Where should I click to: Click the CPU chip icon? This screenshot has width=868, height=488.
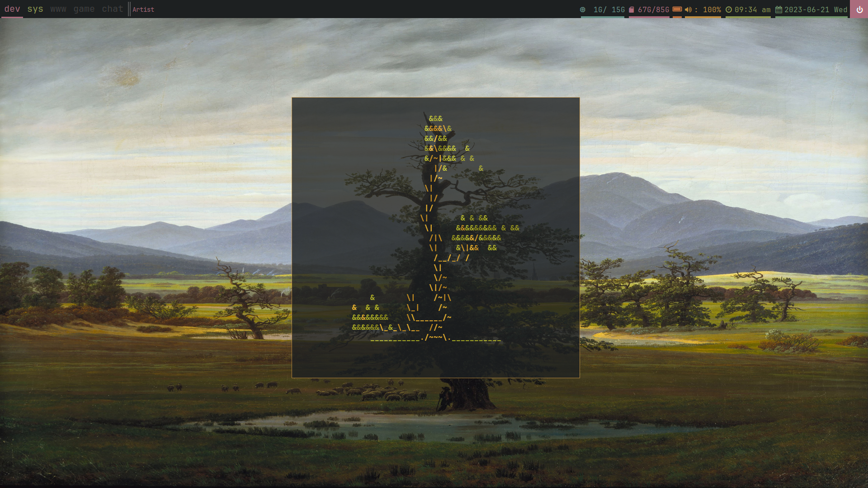(x=583, y=9)
